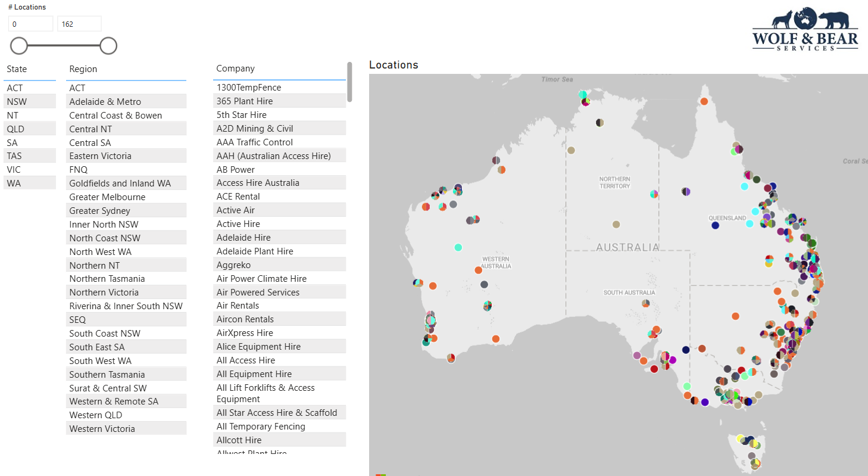This screenshot has height=476, width=868.
Task: Choose South Coast NSW region
Action: (126, 334)
